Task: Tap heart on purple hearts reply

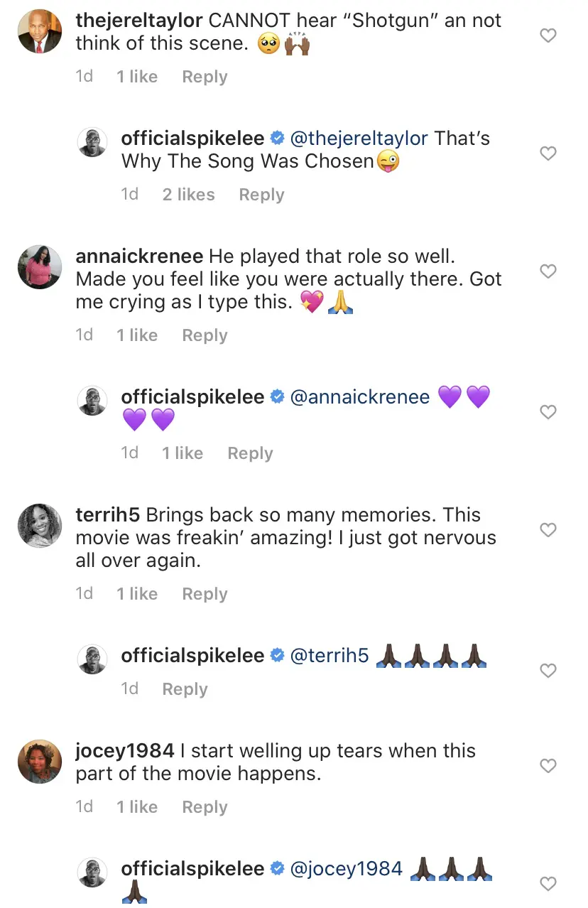Action: (548, 411)
